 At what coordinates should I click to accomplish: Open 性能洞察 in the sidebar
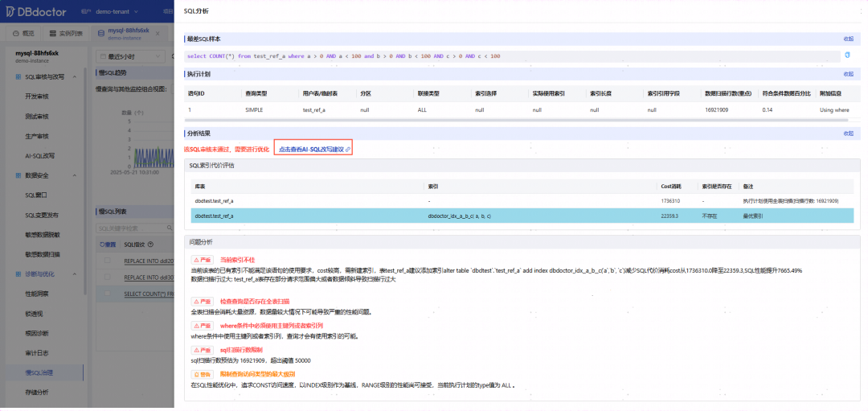(x=37, y=294)
